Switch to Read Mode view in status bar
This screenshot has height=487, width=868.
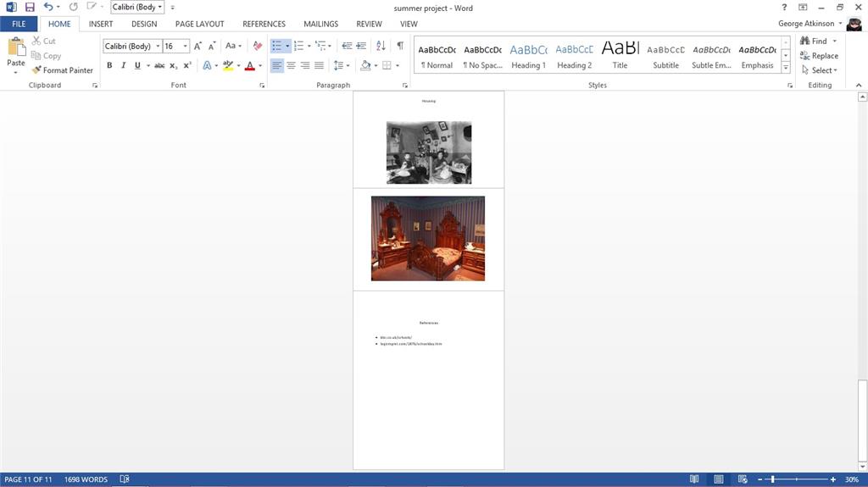click(x=694, y=479)
